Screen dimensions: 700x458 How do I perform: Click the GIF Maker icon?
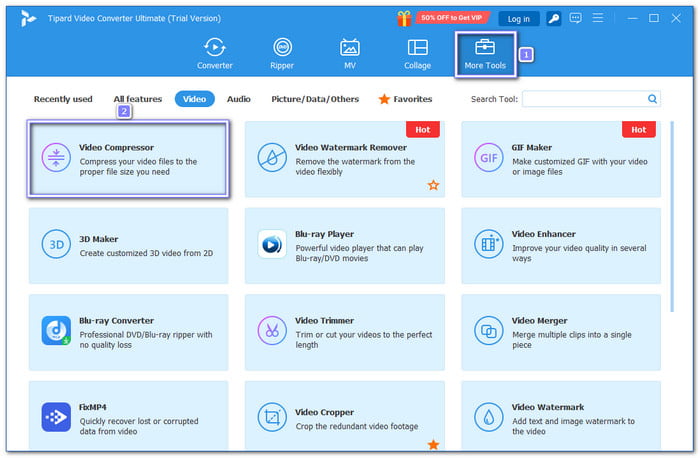tap(488, 158)
